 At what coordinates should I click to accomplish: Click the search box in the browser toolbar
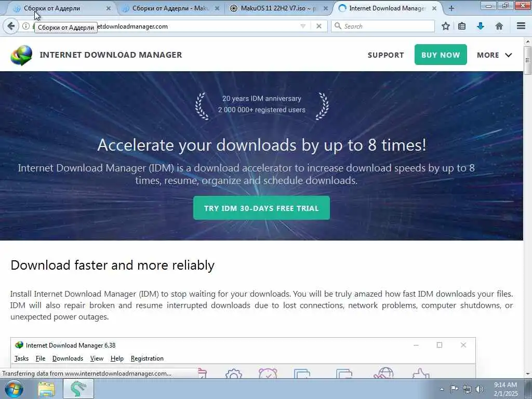click(x=383, y=26)
